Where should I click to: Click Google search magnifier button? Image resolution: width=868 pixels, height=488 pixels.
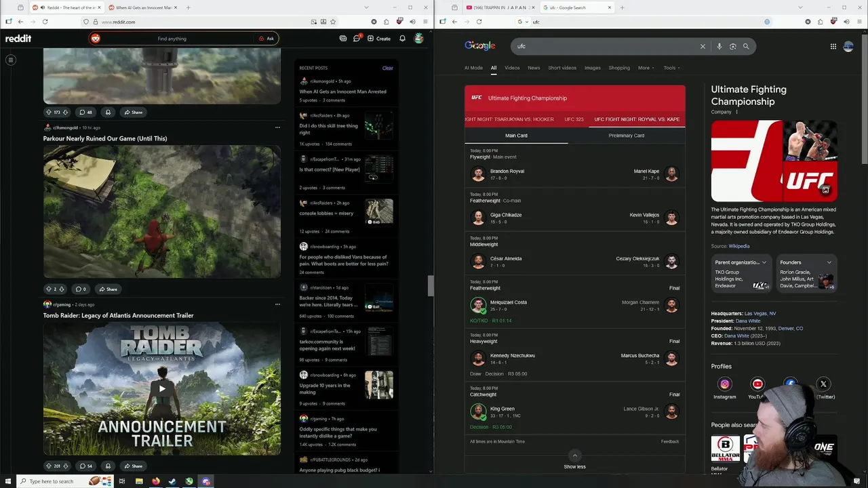tap(746, 46)
